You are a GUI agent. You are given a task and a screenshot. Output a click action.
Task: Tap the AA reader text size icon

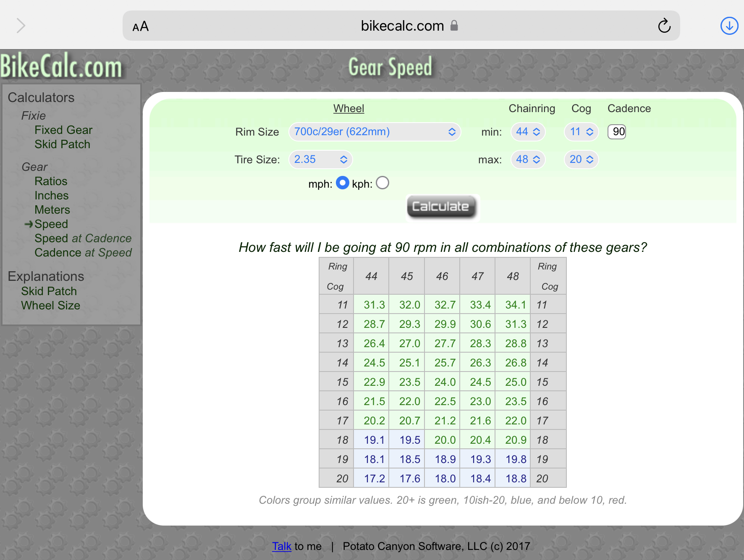pyautogui.click(x=140, y=27)
